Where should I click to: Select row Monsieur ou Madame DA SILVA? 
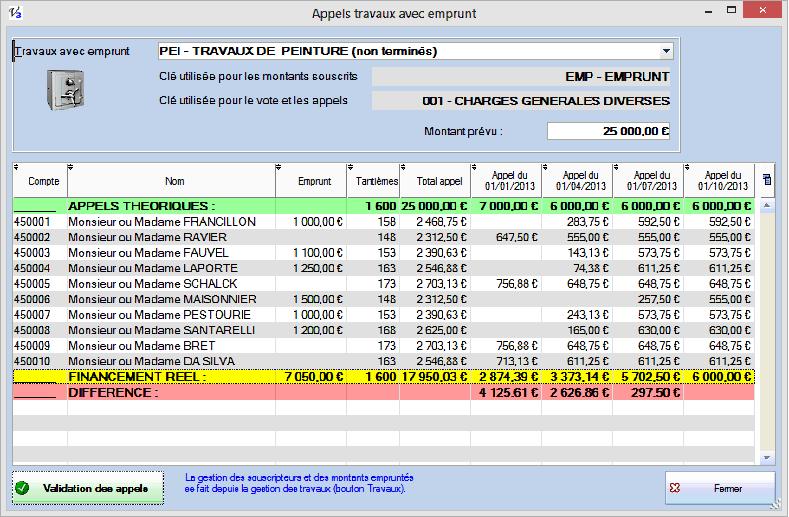383,361
